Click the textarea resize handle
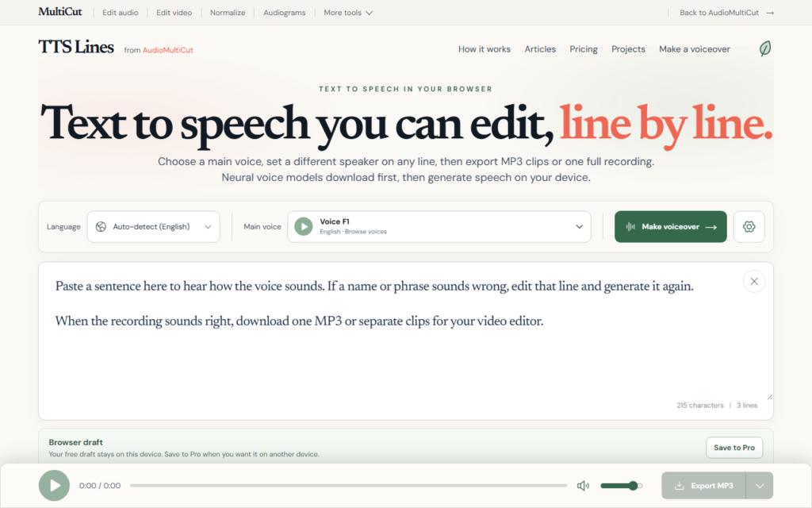Viewport: 812px width, 508px height. 769,397
